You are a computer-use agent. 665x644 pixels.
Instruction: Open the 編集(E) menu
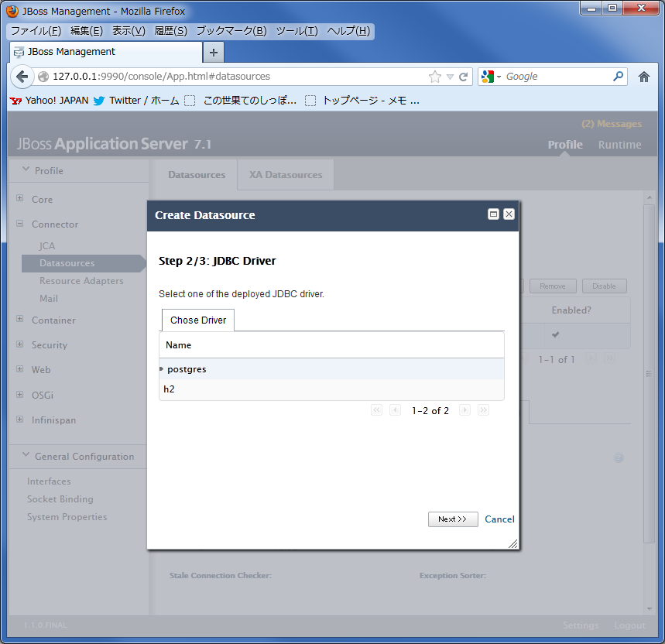coord(87,31)
